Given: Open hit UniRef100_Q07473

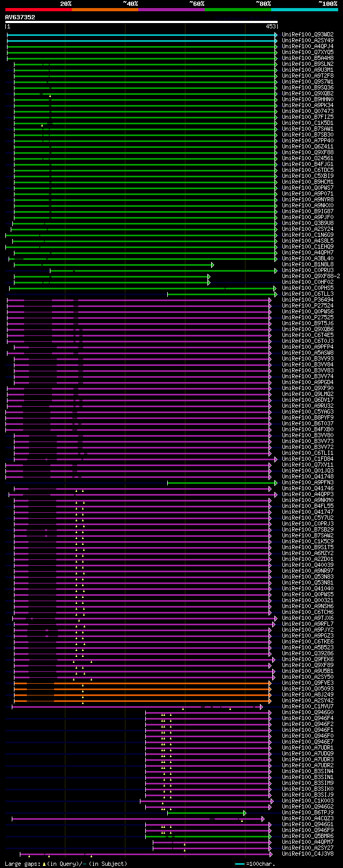Looking at the screenshot, I should pyautogui.click(x=308, y=111).
